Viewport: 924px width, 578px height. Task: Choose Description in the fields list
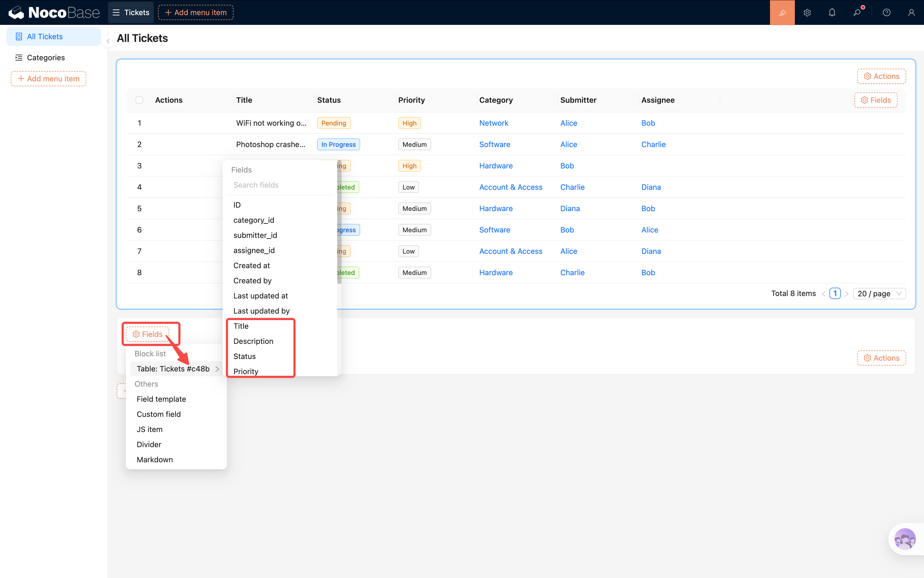click(253, 341)
